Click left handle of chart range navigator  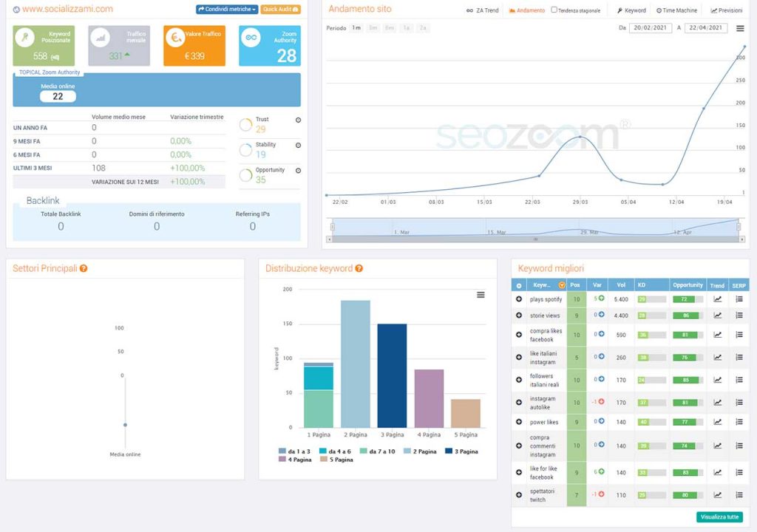[332, 226]
